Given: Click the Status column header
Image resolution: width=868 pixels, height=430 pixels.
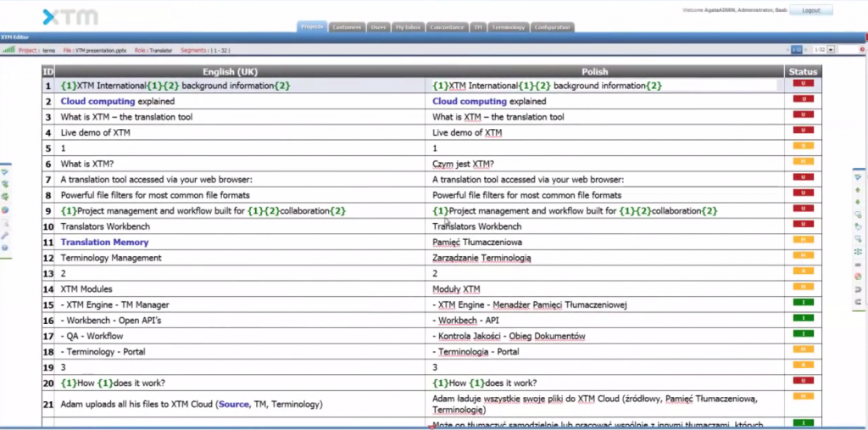Looking at the screenshot, I should click(804, 71).
